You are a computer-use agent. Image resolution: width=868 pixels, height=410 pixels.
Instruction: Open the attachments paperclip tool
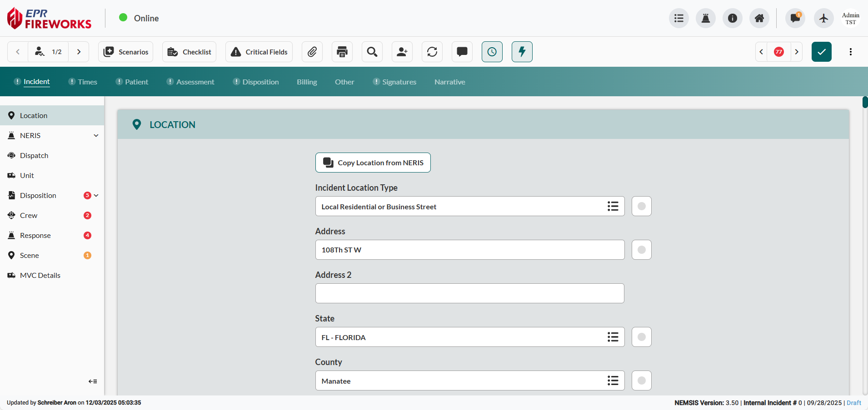tap(312, 52)
